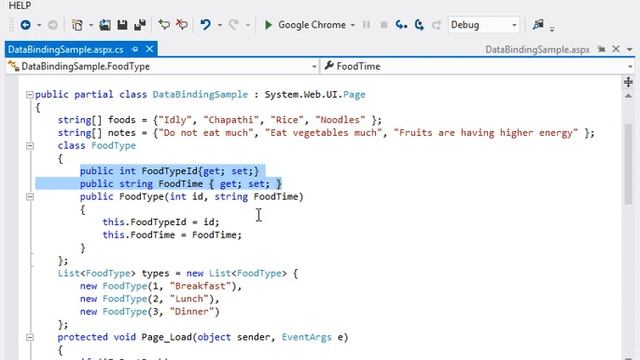The height and width of the screenshot is (360, 640).
Task: Click the EventArgs type in Page_Load
Action: coord(307,337)
